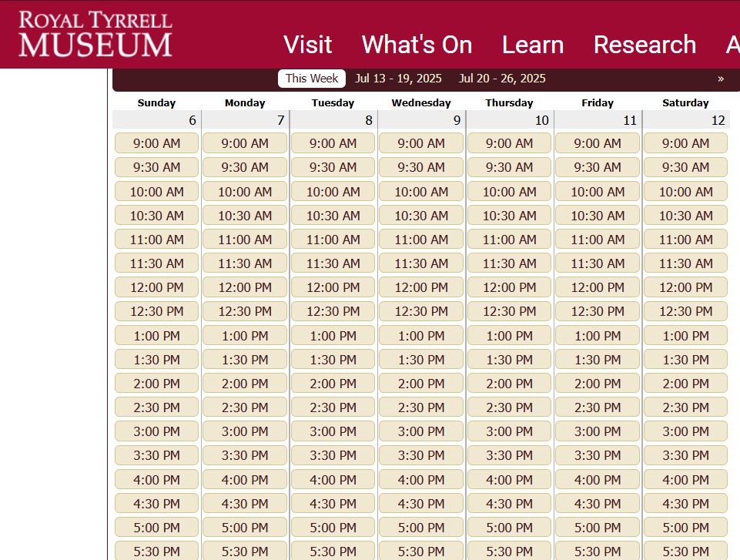Pick Wednesday 5:30 PM slot
The height and width of the screenshot is (560, 740).
pyautogui.click(x=421, y=551)
